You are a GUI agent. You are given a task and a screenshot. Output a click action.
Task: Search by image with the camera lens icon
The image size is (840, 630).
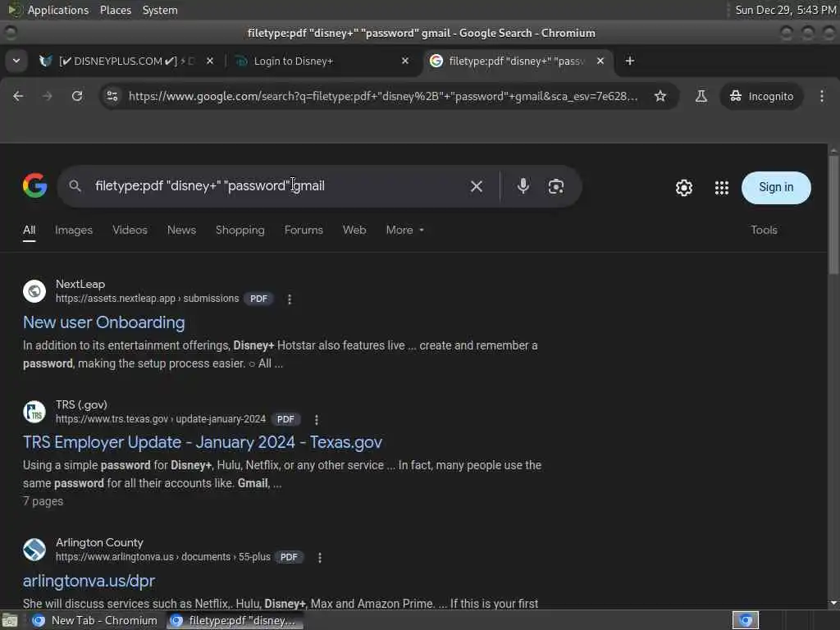tap(555, 186)
